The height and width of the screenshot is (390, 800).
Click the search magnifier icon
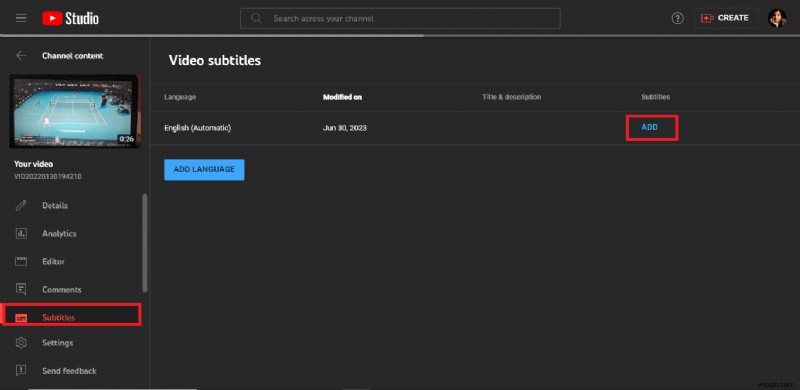click(x=257, y=18)
